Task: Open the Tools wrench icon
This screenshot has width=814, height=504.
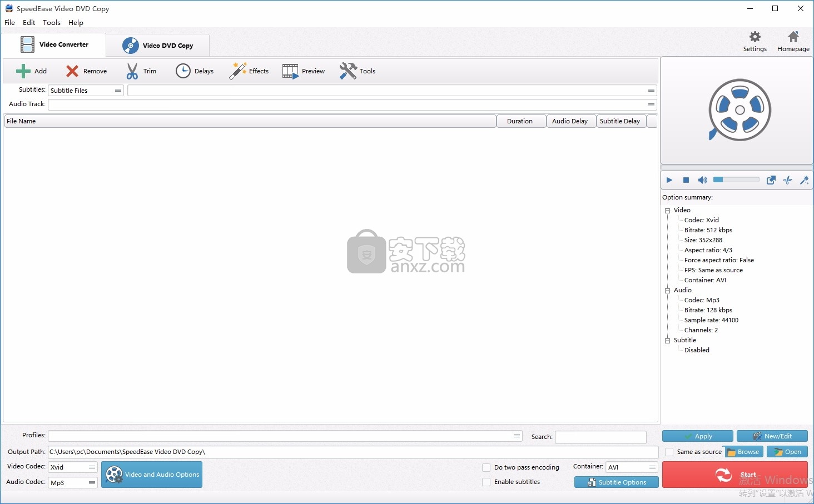Action: pos(348,71)
